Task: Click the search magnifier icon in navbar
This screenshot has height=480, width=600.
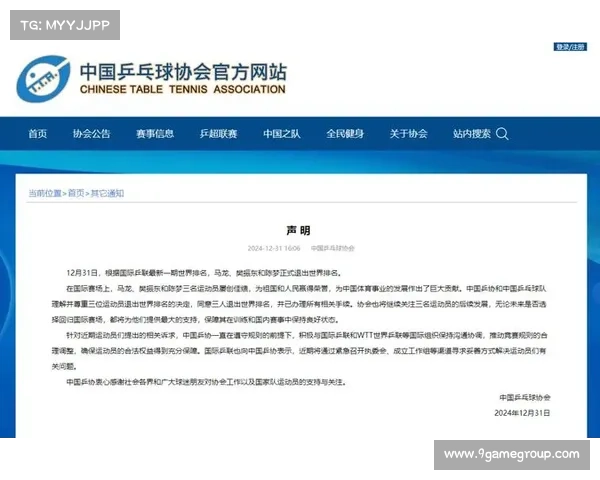Action: tap(502, 134)
